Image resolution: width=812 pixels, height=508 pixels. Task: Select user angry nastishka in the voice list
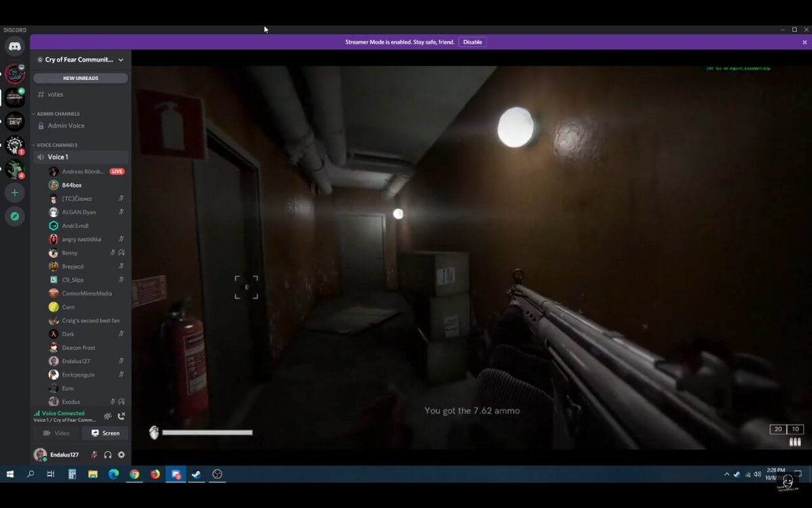pos(87,239)
